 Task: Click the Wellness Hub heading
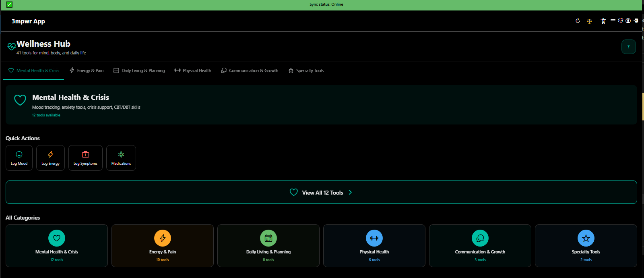tap(43, 44)
